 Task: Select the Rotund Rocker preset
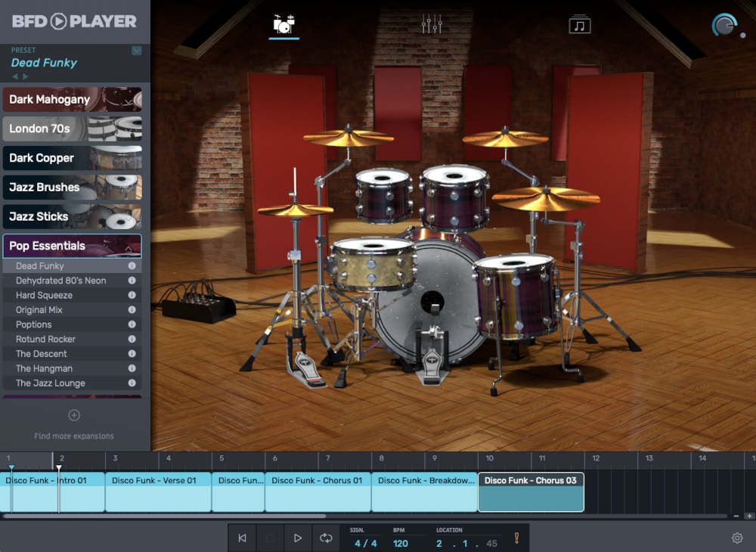pyautogui.click(x=46, y=340)
